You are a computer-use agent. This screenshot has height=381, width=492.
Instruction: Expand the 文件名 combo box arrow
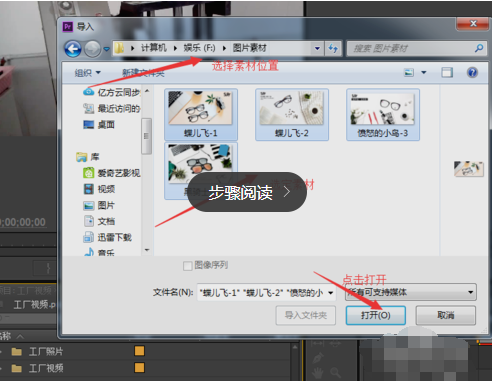331,293
